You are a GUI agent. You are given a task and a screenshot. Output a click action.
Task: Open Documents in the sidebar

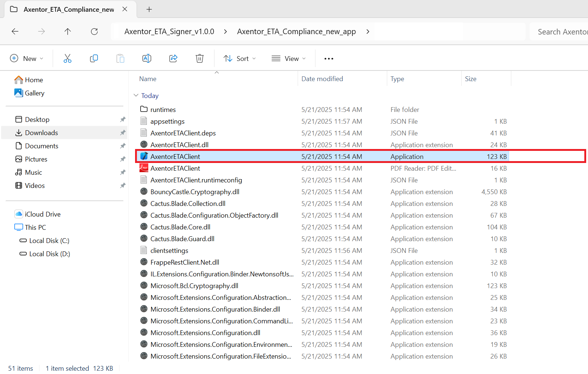tap(41, 146)
